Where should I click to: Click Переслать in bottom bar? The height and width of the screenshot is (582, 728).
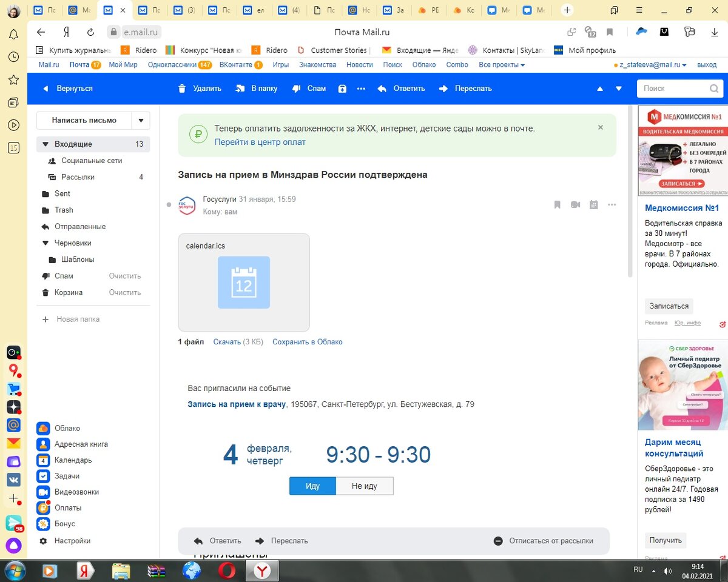tap(281, 541)
